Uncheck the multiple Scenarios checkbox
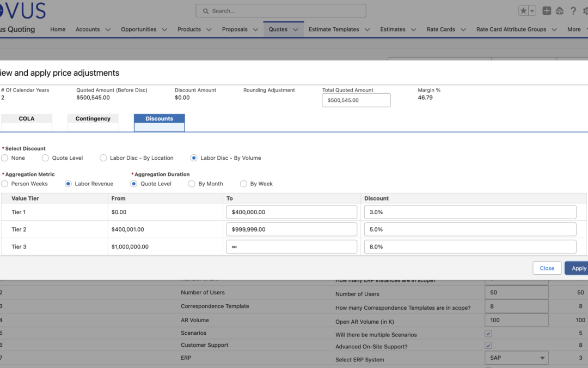The height and width of the screenshot is (368, 588). pos(488,333)
